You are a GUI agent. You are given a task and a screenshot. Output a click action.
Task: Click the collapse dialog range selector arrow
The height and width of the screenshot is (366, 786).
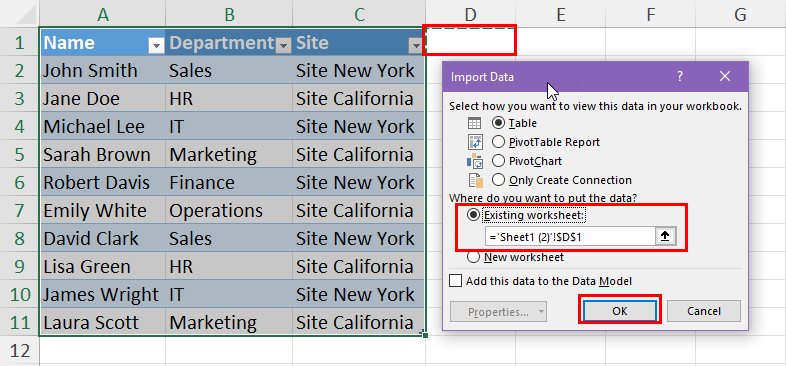[x=665, y=236]
